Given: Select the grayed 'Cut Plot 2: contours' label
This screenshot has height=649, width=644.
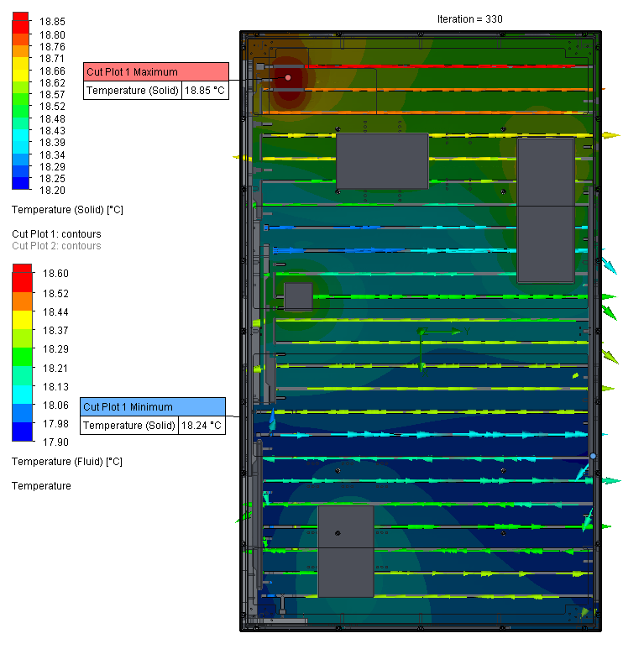Looking at the screenshot, I should point(56,246).
